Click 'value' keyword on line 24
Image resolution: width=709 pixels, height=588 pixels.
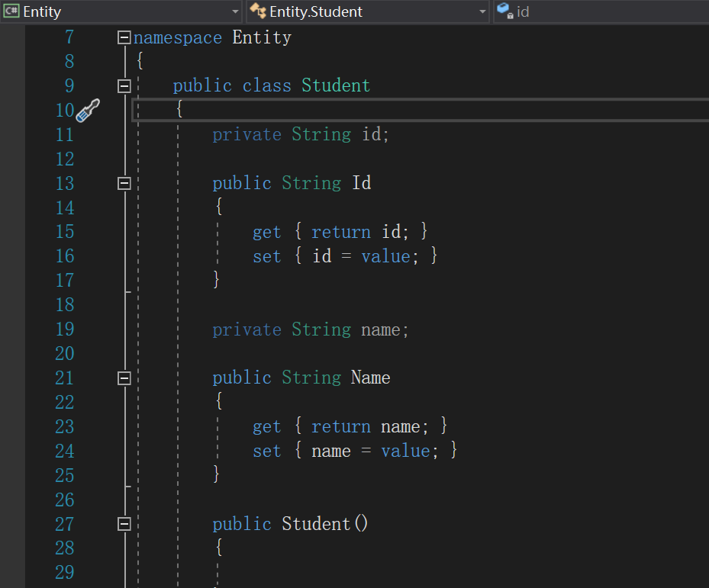pyautogui.click(x=405, y=451)
